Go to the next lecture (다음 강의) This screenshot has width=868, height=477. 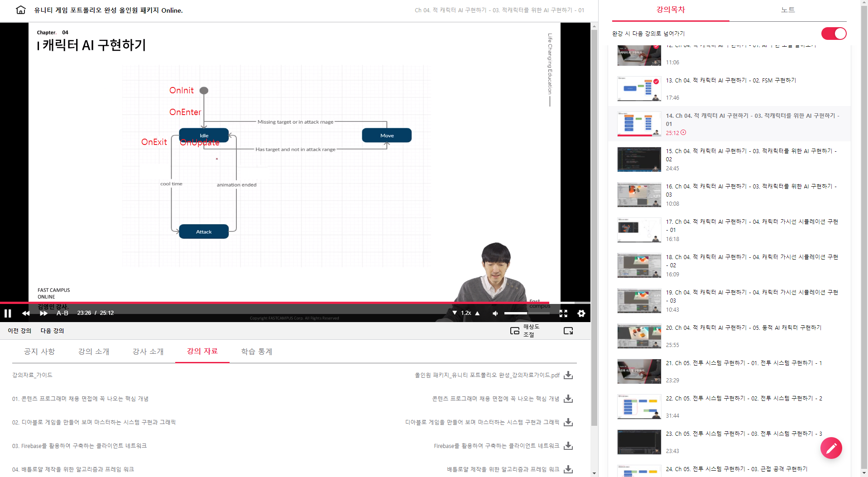[52, 331]
